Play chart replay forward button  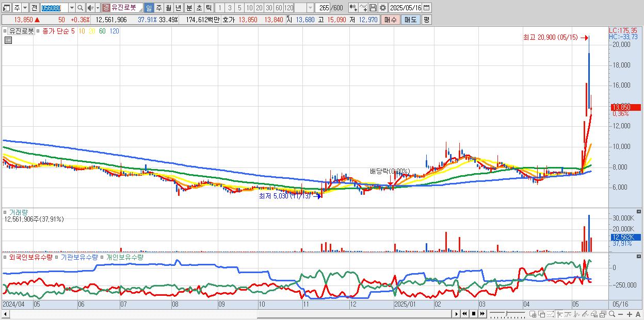457,314
